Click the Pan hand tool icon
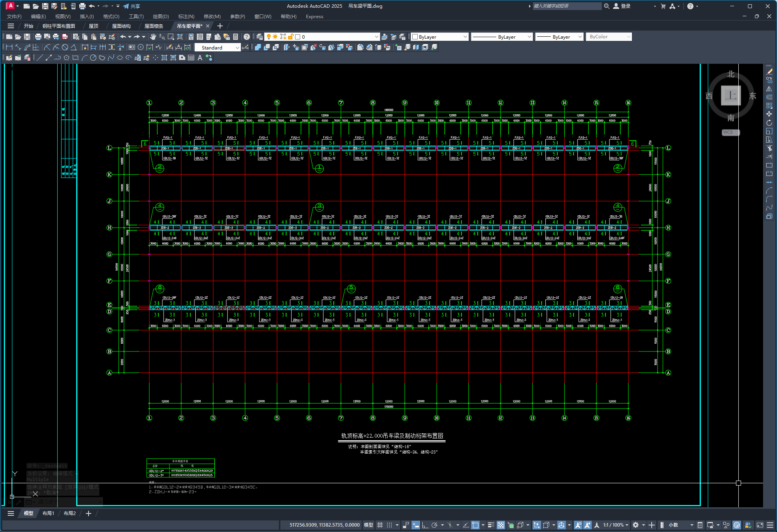Viewport: 777px width, 532px height. [153, 37]
